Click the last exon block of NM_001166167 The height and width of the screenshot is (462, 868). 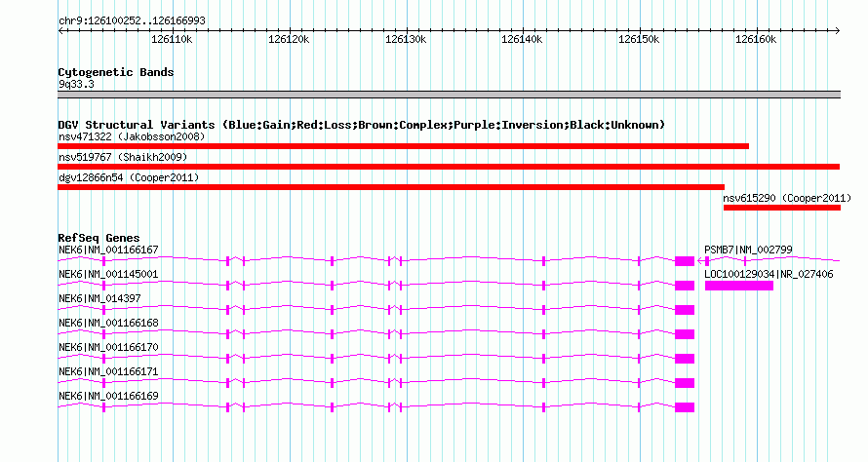click(685, 261)
